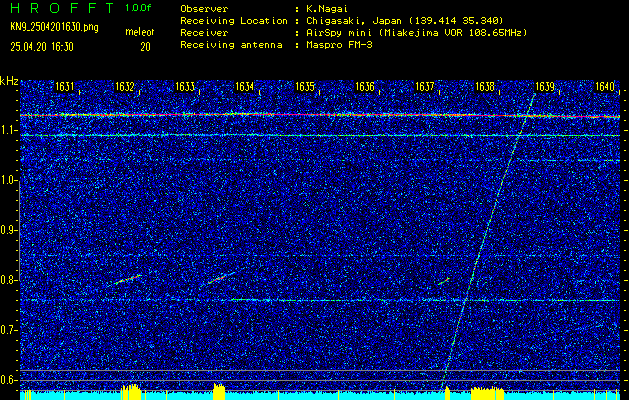629x400 pixels.
Task: Click the red carrier line above 1.1 kHz
Action: click(320, 115)
